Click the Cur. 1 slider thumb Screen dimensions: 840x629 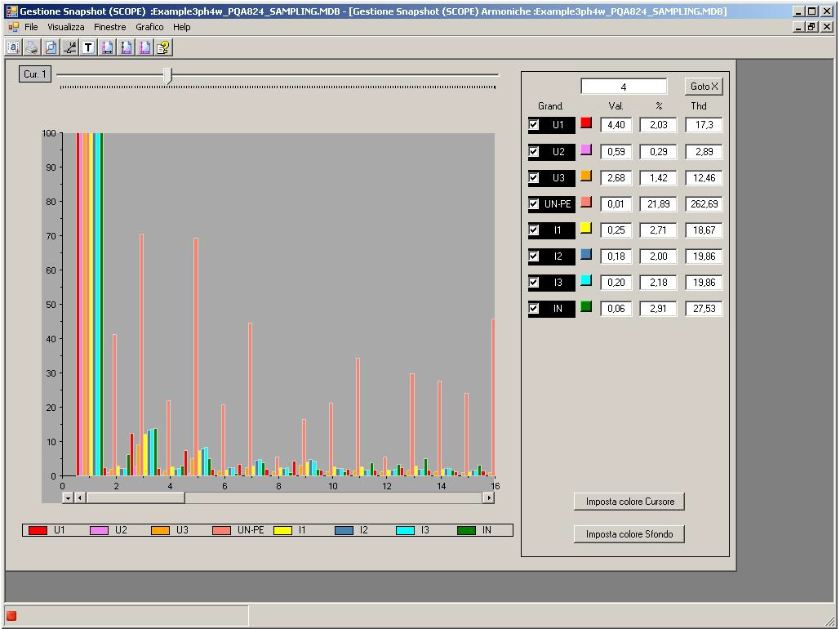(x=167, y=75)
